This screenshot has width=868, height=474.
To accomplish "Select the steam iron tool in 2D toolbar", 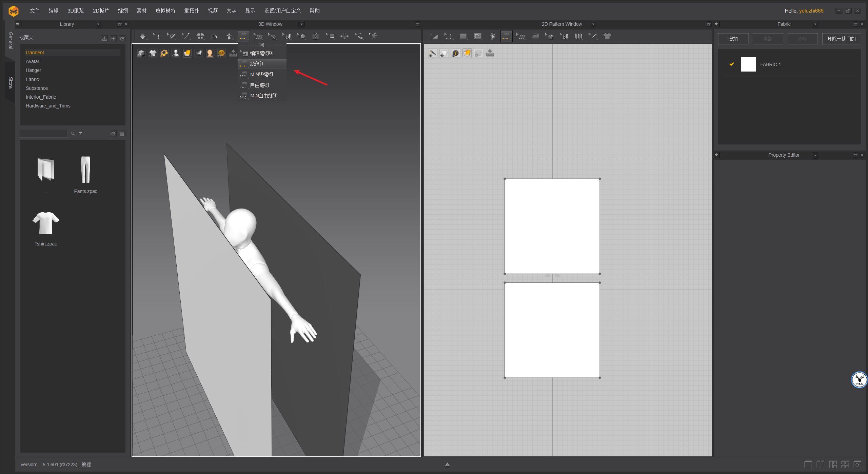I will pyautogui.click(x=535, y=36).
